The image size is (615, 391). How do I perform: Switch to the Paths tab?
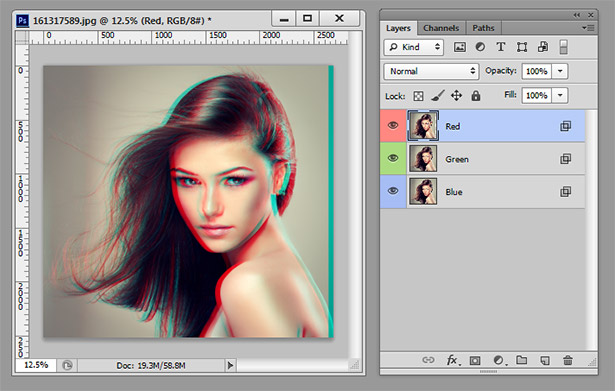click(483, 28)
